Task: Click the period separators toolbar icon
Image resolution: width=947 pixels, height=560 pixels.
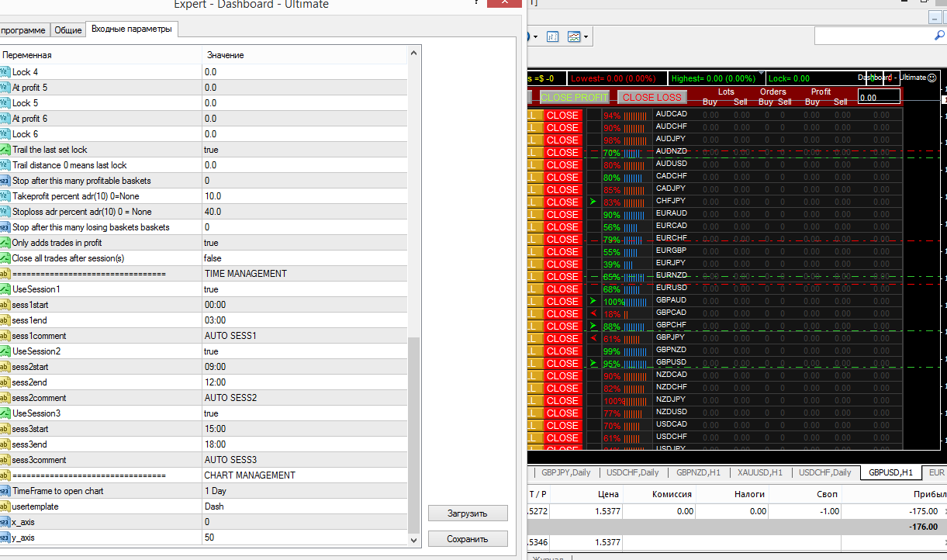Action: (x=553, y=36)
